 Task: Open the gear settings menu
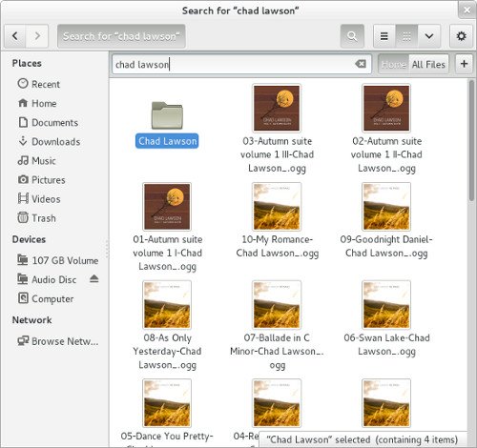click(461, 36)
